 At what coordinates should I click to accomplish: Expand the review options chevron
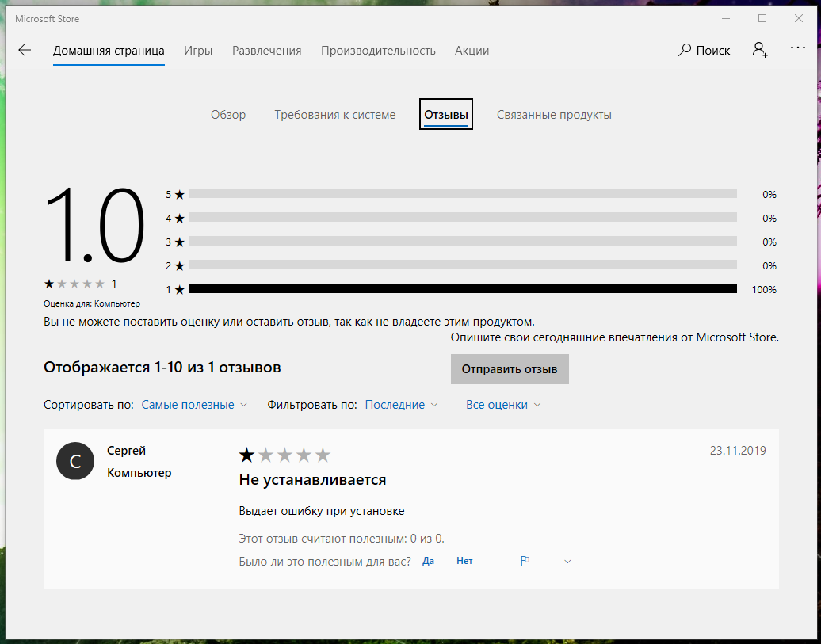[567, 561]
